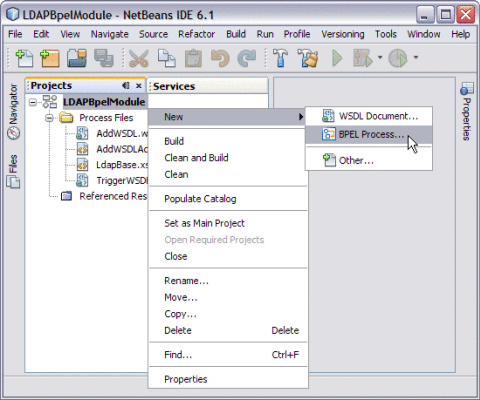This screenshot has height=400, width=480.
Task: Open the Properties side panel
Action: tap(466, 112)
